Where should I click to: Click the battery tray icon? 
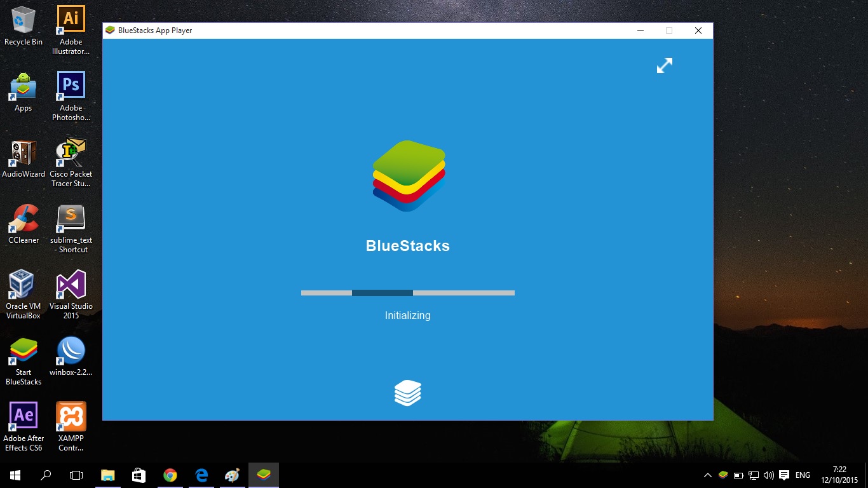pyautogui.click(x=738, y=475)
